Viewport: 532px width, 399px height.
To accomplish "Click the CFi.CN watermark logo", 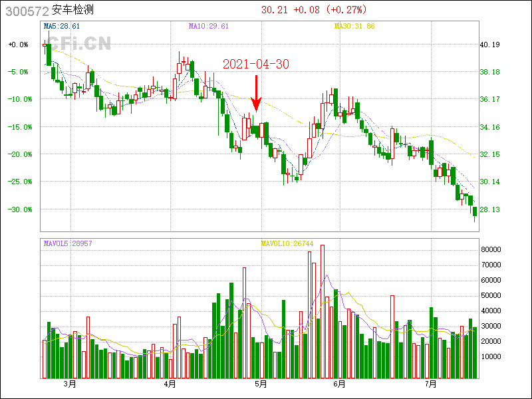I will 78,44.
